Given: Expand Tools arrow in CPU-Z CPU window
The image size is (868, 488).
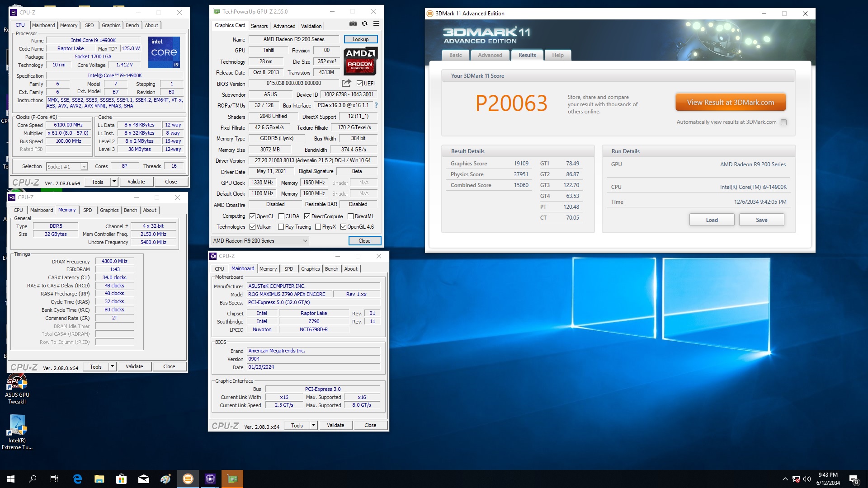Looking at the screenshot, I should pos(114,182).
